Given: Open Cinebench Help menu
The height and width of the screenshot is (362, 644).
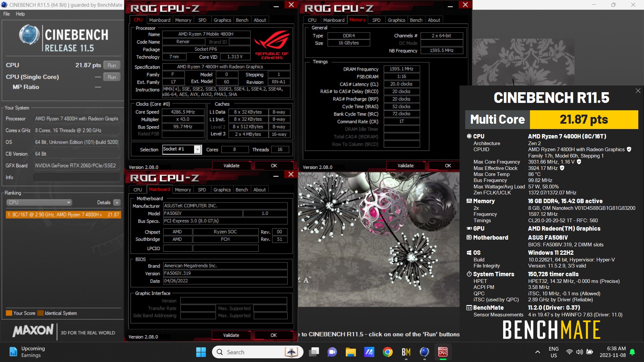Looking at the screenshot, I should pos(20,14).
